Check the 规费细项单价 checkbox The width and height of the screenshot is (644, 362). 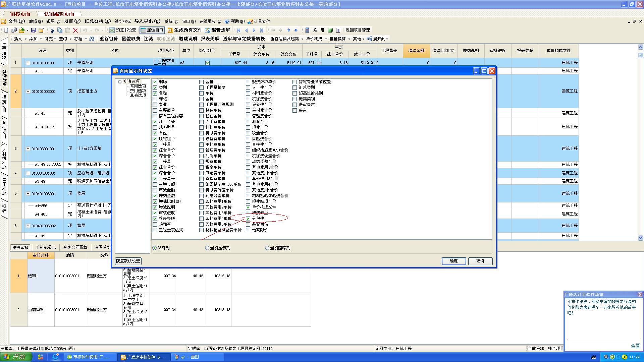248,82
